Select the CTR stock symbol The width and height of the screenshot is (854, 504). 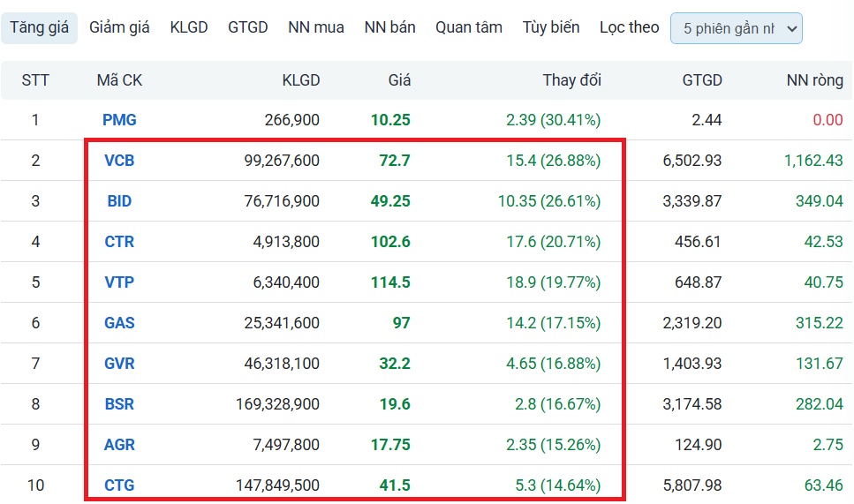[x=119, y=242]
